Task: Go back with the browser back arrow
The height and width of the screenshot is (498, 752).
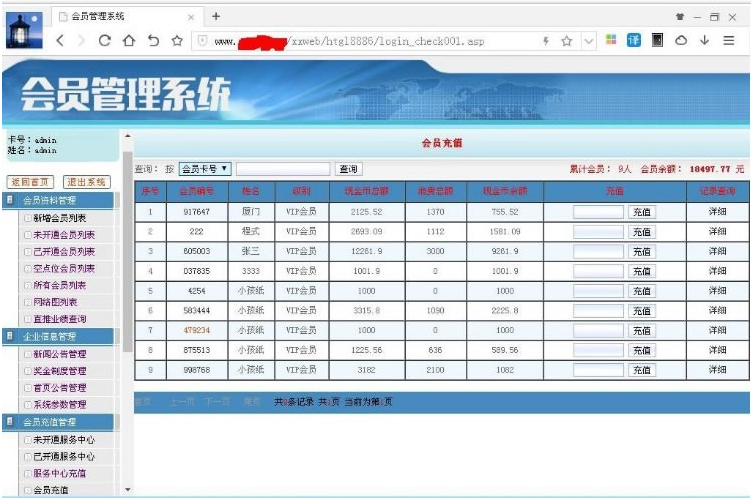Action: coord(60,41)
